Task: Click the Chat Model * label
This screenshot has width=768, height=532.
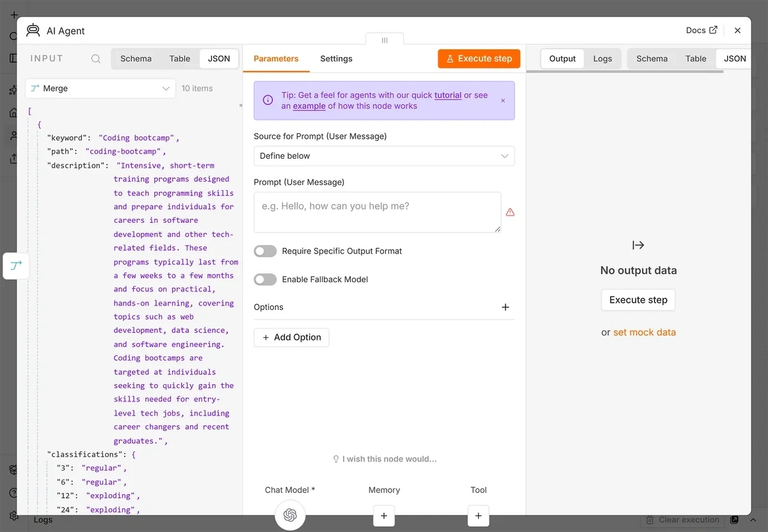Action: point(290,490)
